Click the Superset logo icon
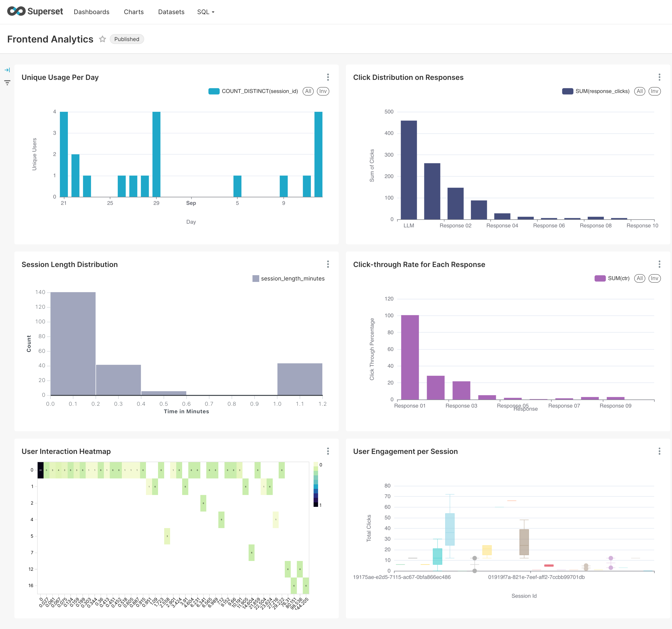Screen dimensions: 672x629 pos(16,11)
